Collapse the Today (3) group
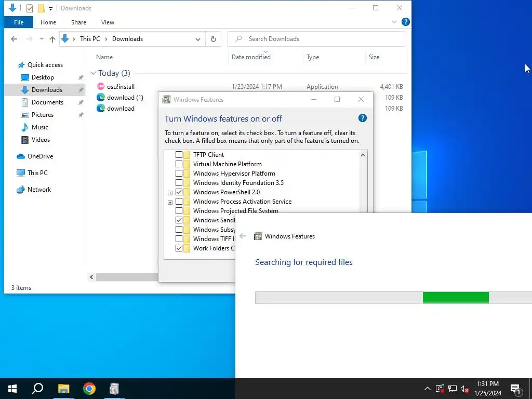 pyautogui.click(x=93, y=73)
